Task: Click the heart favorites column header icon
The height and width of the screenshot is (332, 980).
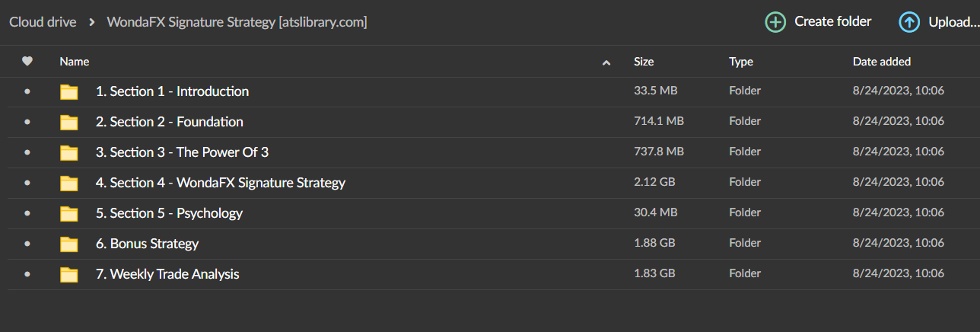Action: 27,62
